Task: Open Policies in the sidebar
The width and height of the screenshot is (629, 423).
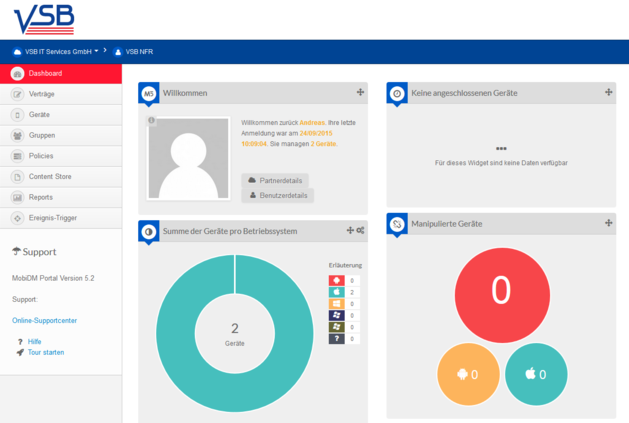Action: click(61, 156)
